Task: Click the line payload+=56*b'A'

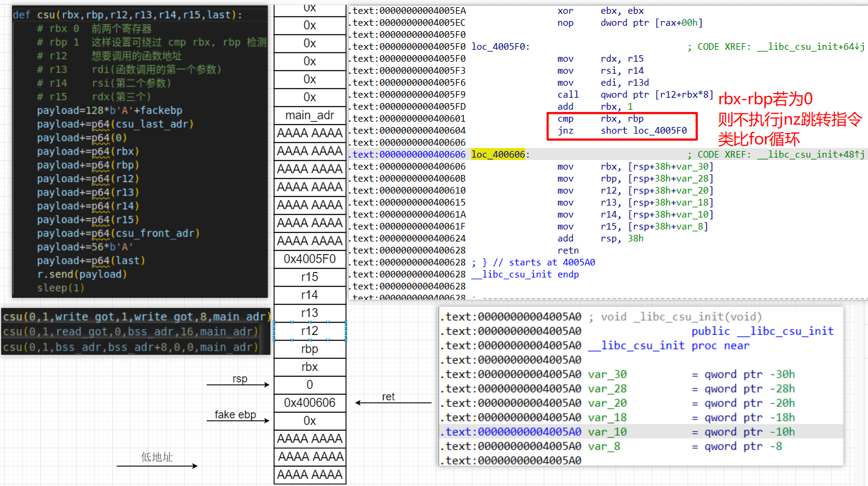Action: pos(85,247)
